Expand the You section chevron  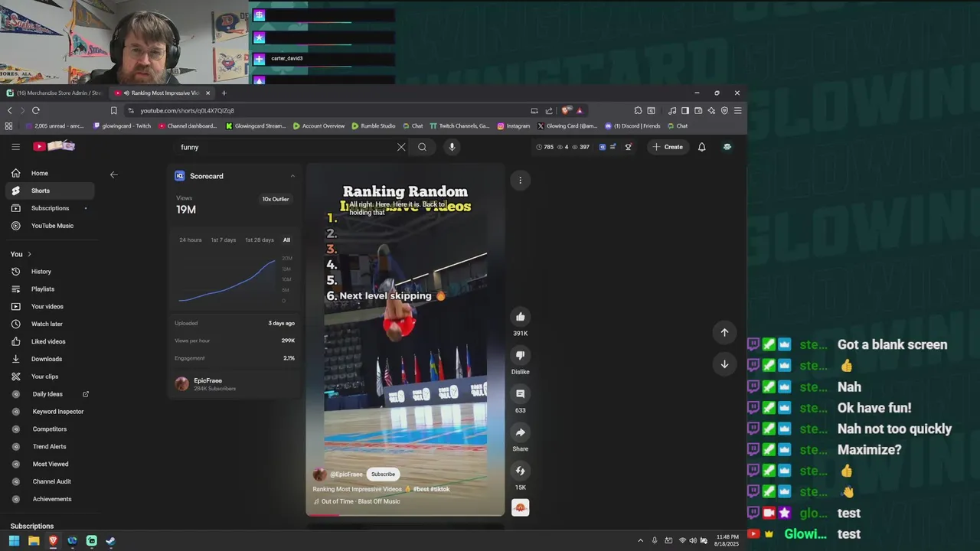[29, 254]
